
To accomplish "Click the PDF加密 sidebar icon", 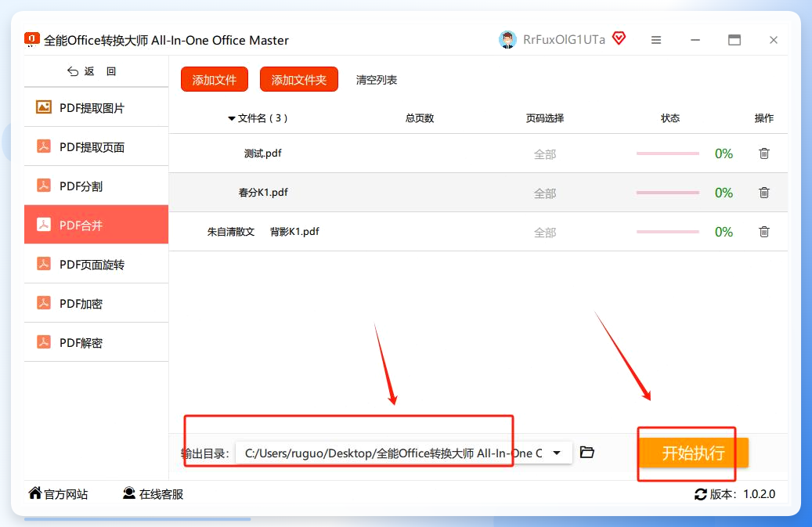I will (x=44, y=303).
